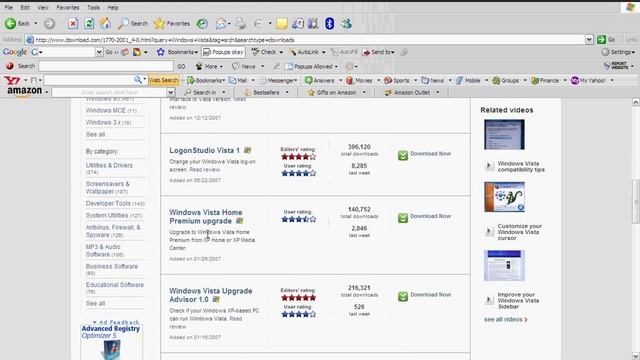Open Yahoo Finance toolbar button
This screenshot has height=360, width=640.
point(545,80)
